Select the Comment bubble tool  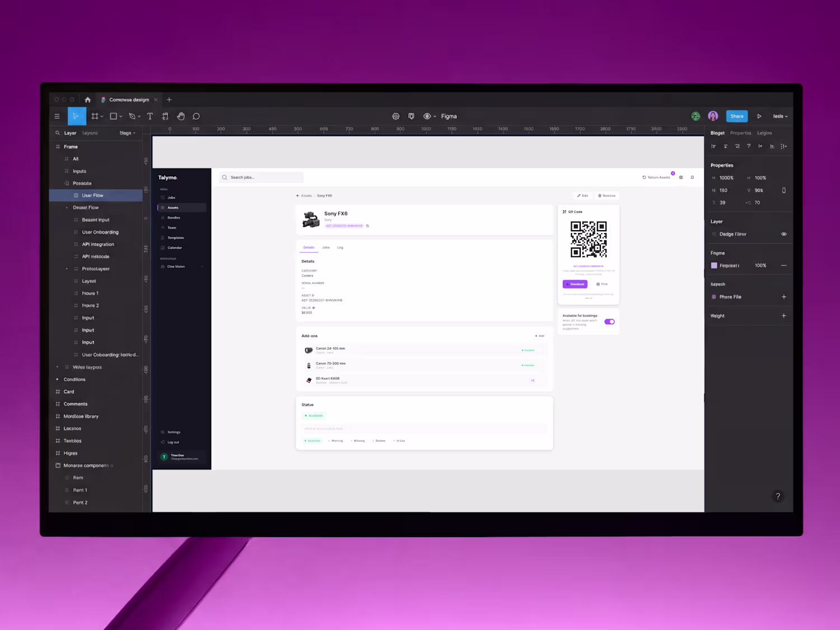point(196,116)
